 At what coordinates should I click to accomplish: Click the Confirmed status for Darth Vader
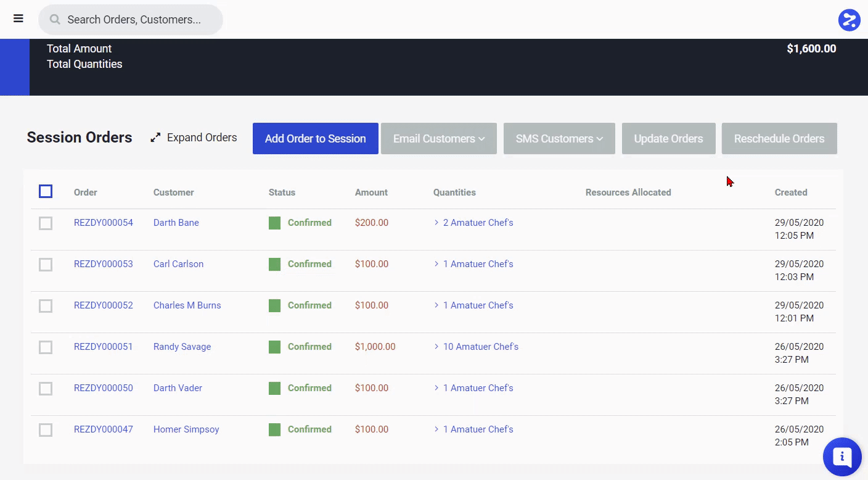(x=309, y=388)
